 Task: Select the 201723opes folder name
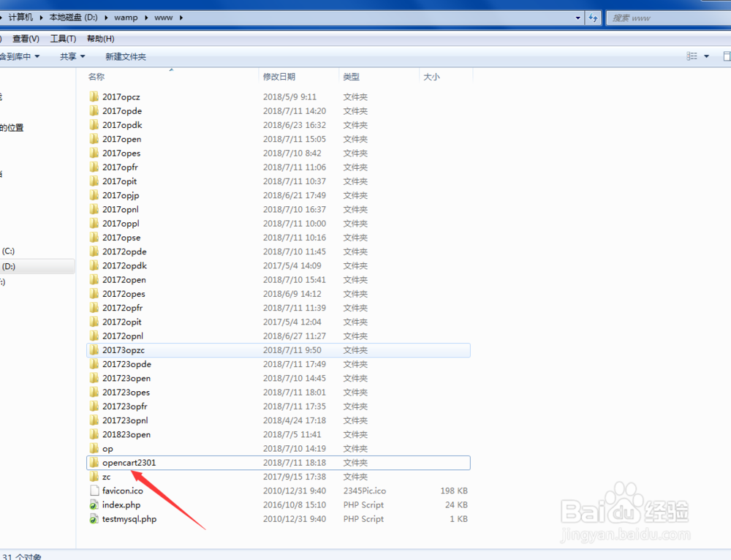126,392
